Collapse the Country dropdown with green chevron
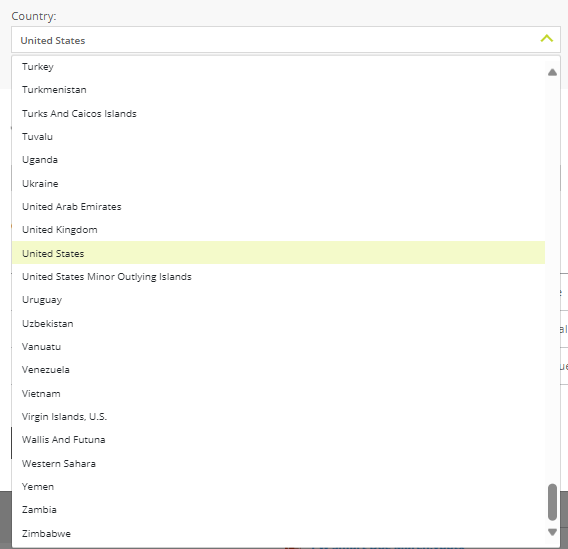 point(546,38)
